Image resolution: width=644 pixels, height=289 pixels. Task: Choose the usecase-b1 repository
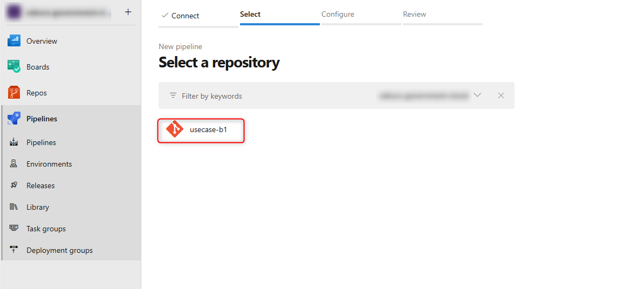click(201, 130)
